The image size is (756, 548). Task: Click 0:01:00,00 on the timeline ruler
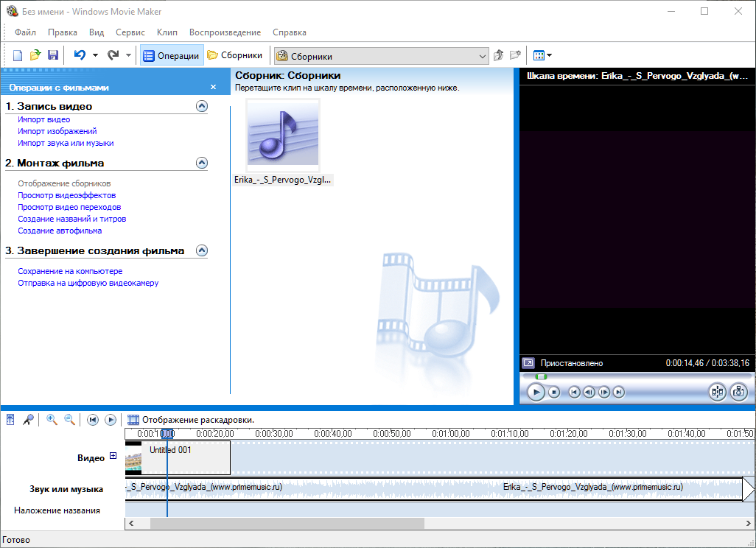click(451, 434)
